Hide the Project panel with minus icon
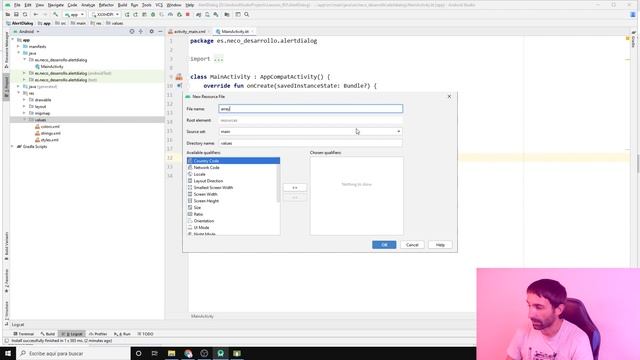This screenshot has width=640, height=360. 160,31
